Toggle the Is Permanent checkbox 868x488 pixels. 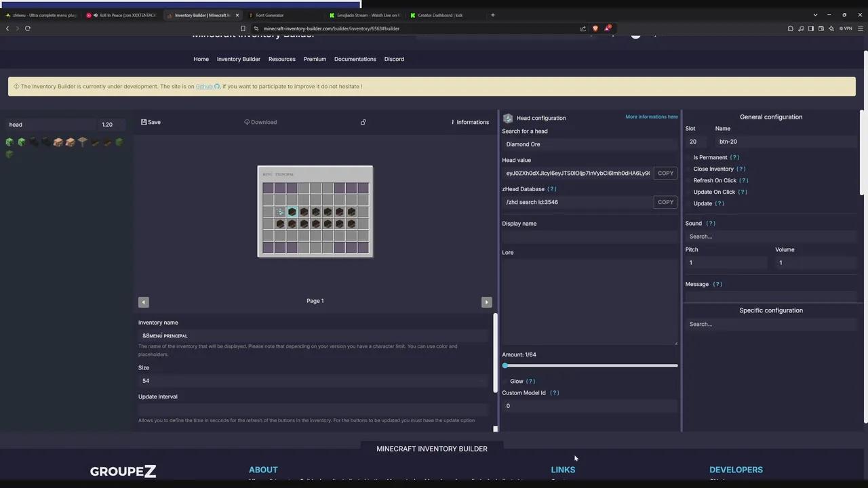688,157
